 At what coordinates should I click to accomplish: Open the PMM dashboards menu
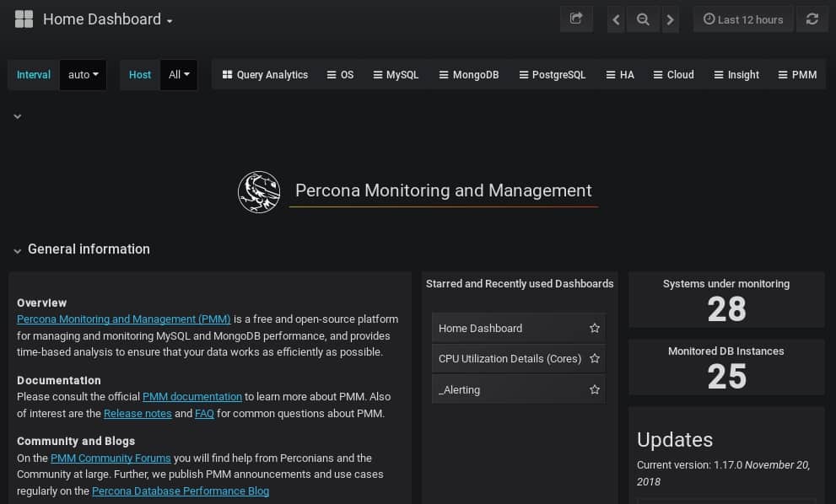point(797,74)
